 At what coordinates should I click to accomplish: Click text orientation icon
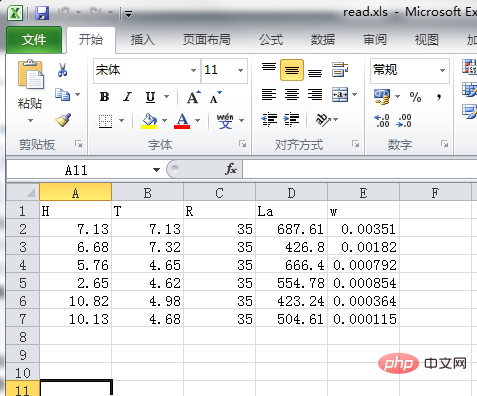(323, 120)
